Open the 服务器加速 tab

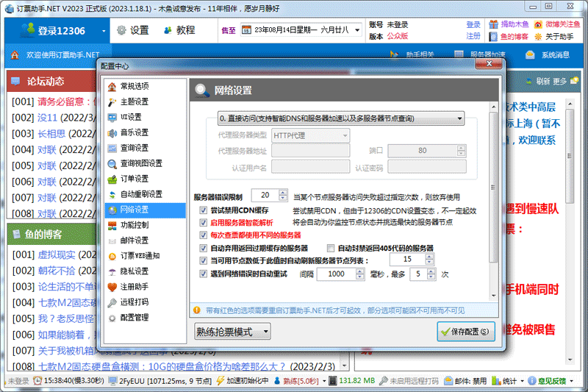[x=480, y=54]
